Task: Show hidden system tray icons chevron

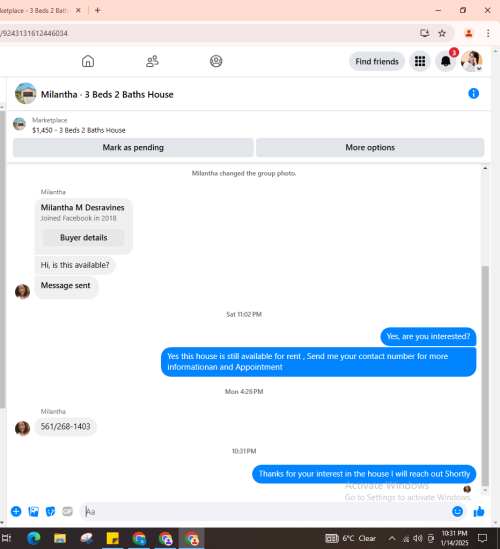Action: click(392, 538)
